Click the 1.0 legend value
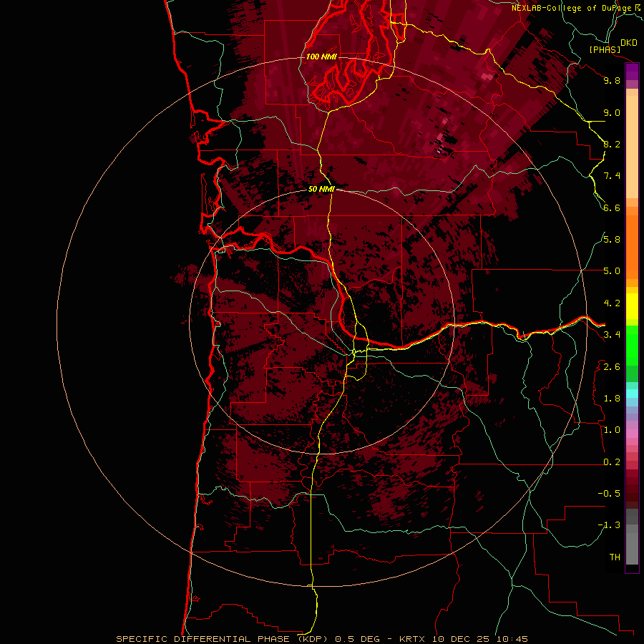Viewport: 644px width, 644px height. 612,430
